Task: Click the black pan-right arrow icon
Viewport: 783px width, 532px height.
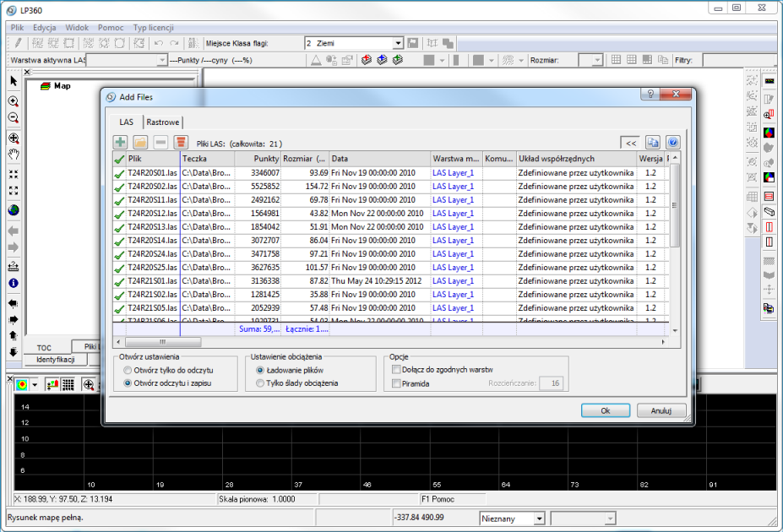Action: pos(14,319)
